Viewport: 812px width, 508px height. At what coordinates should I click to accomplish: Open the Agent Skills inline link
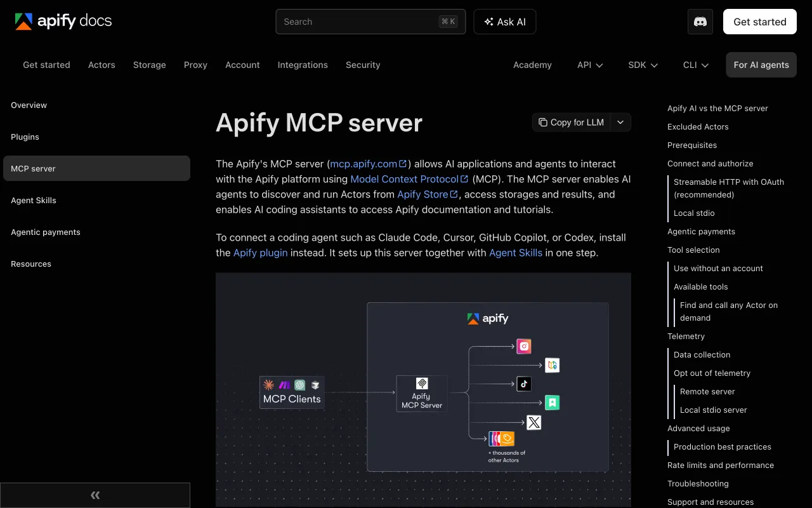pos(516,253)
